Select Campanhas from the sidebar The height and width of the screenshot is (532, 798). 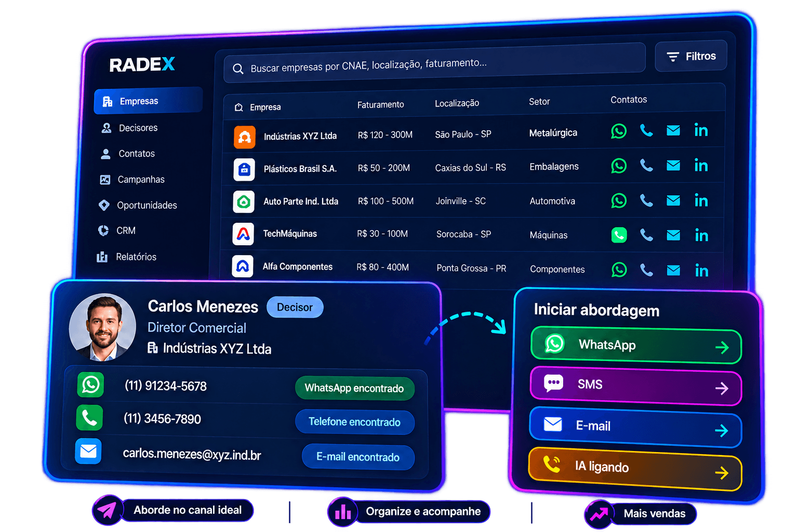pyautogui.click(x=132, y=180)
